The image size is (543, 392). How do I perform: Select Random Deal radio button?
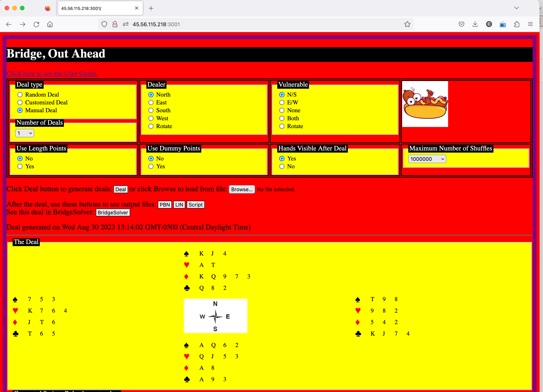click(x=20, y=95)
